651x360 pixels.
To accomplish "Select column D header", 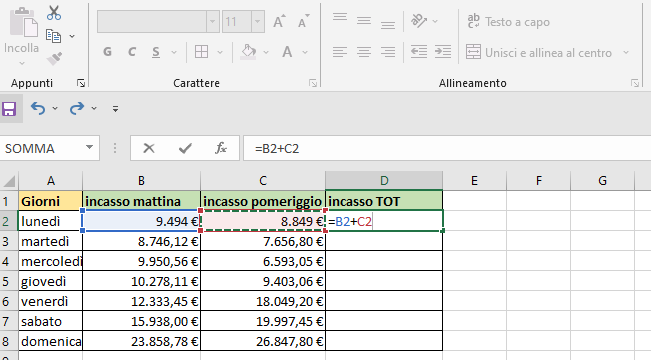I will pos(384,181).
